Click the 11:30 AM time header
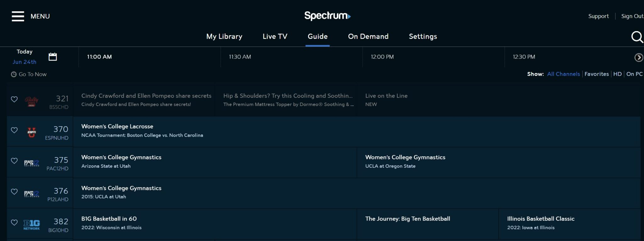This screenshot has width=644, height=241. pos(240,57)
